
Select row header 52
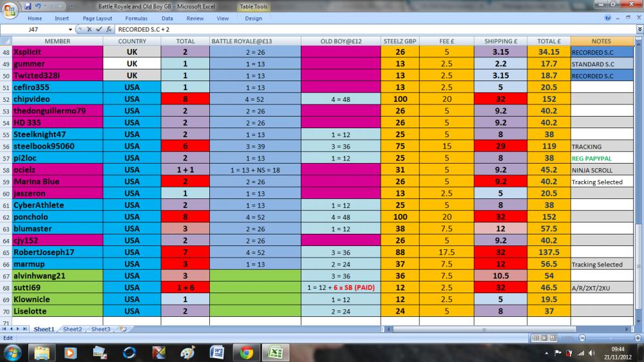pos(6,99)
